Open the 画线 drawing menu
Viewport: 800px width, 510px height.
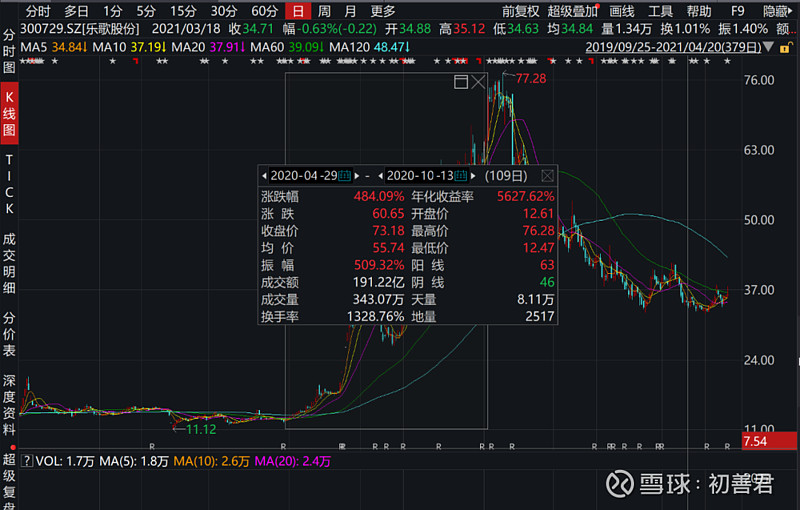tap(622, 11)
